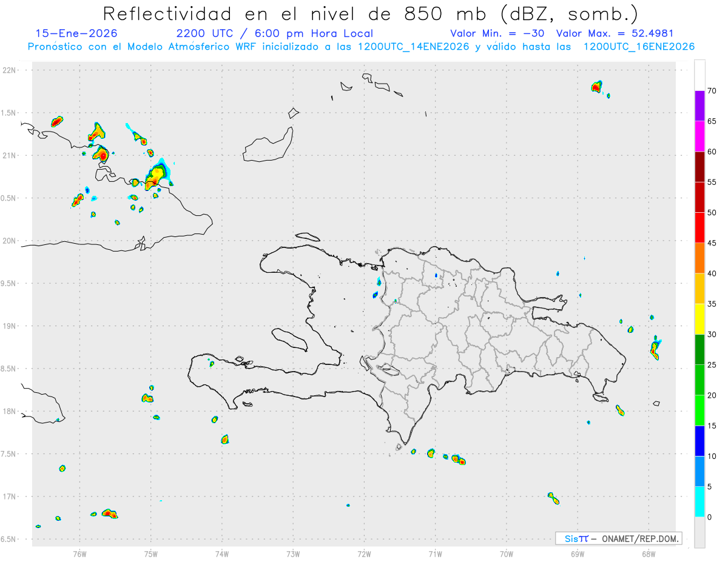This screenshot has height=562, width=728.
Task: Click the colorbar tick value '70'
Action: [x=712, y=91]
